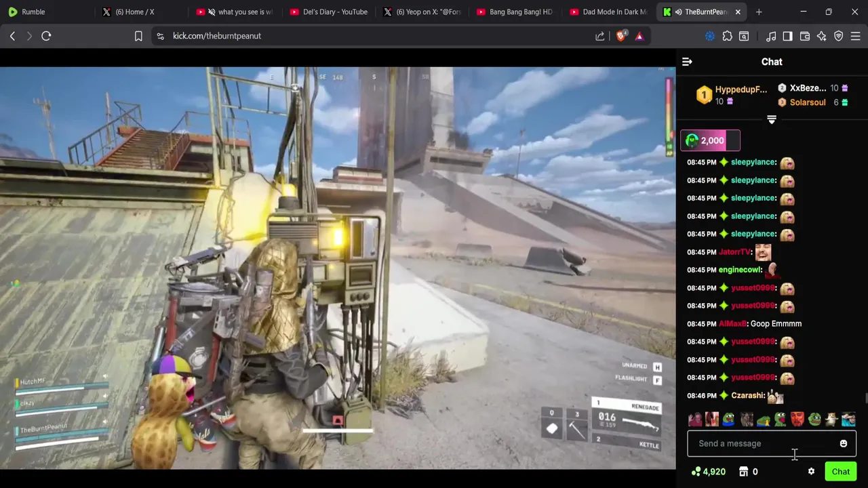
Task: Pick the praying Pepe emote
Action: point(764,420)
